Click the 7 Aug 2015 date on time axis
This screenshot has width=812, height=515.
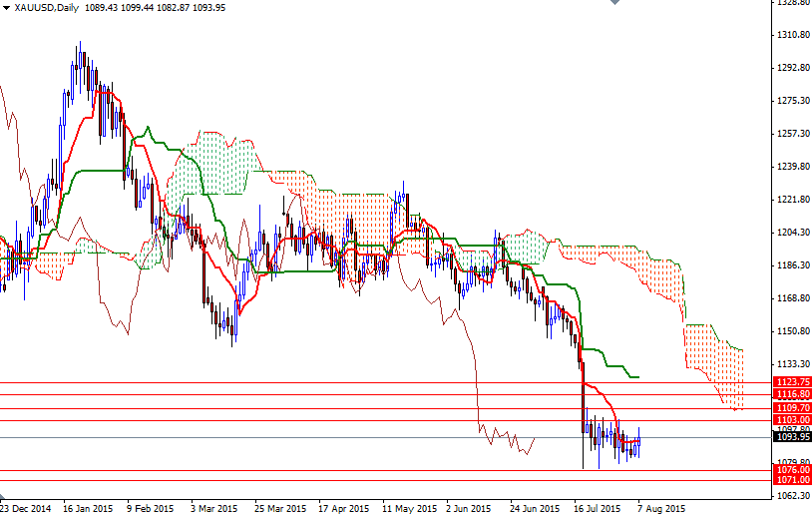tap(661, 507)
